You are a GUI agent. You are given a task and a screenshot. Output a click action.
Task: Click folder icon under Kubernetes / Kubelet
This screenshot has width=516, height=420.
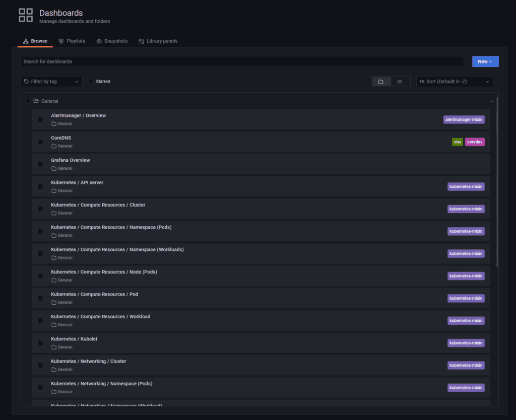click(54, 347)
